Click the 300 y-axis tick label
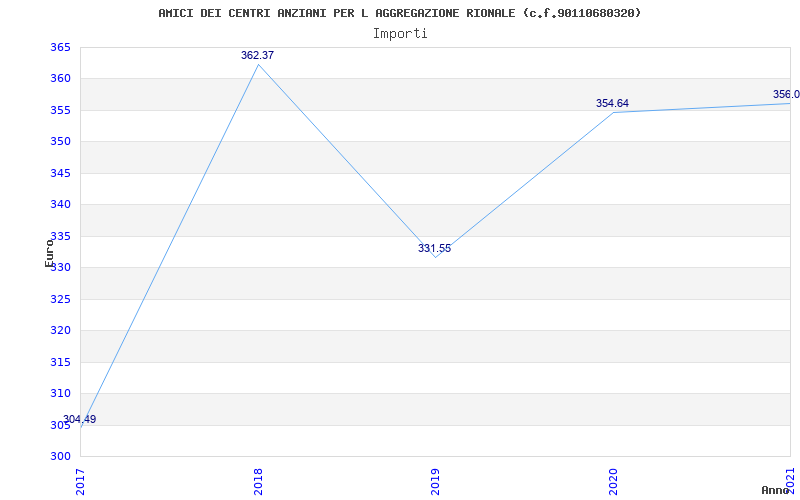The width and height of the screenshot is (800, 500). tap(60, 457)
